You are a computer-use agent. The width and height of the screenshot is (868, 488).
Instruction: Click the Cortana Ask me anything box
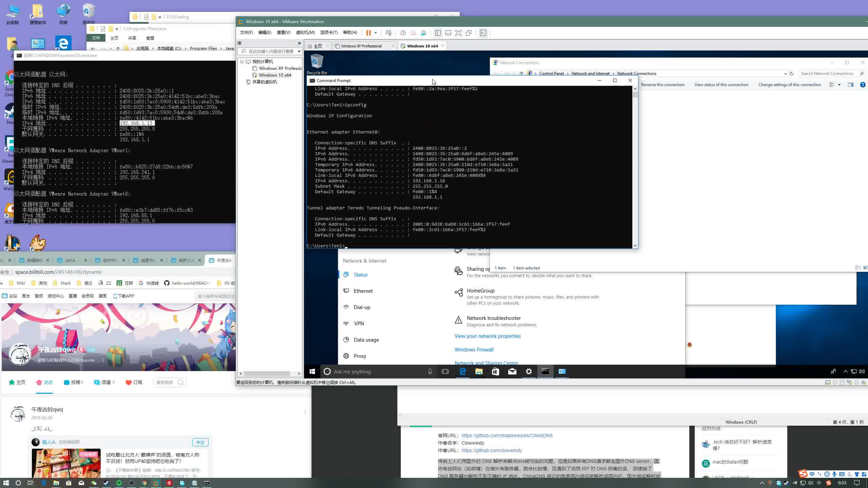click(378, 372)
